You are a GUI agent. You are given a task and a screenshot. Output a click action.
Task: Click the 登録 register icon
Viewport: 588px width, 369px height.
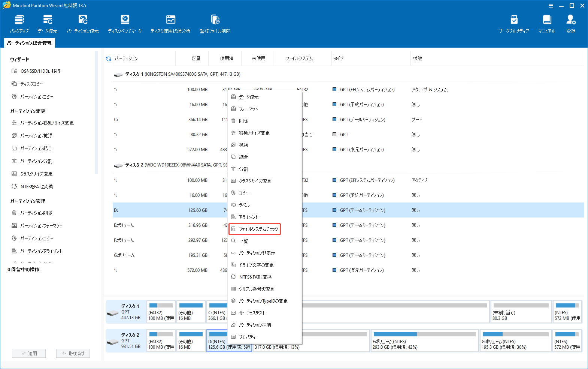(571, 24)
